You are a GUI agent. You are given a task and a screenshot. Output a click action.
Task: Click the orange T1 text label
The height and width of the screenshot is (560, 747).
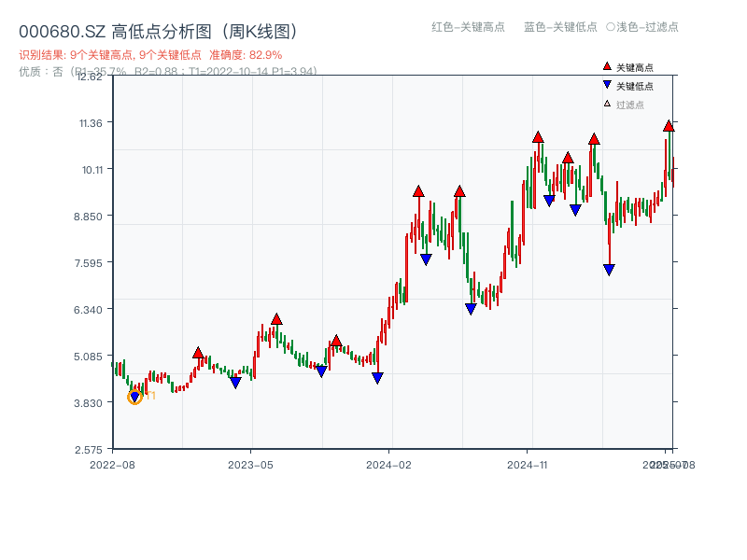click(x=150, y=396)
